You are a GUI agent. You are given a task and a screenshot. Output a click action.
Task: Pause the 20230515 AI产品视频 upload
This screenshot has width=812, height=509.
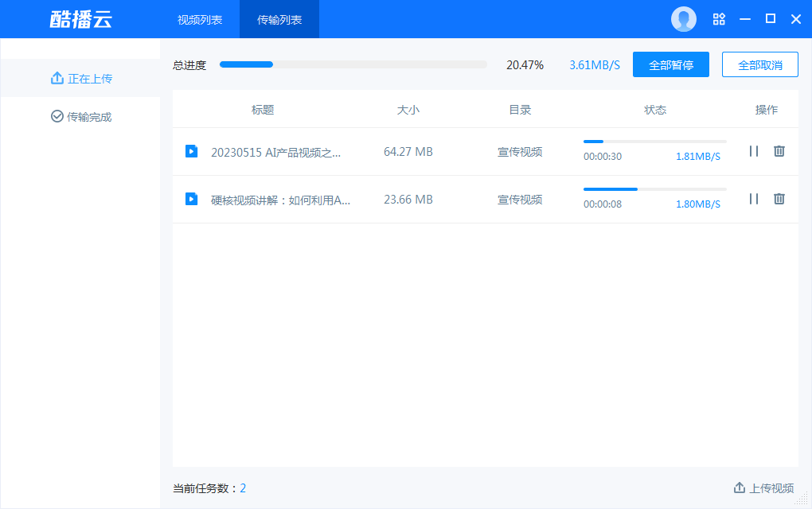point(753,151)
